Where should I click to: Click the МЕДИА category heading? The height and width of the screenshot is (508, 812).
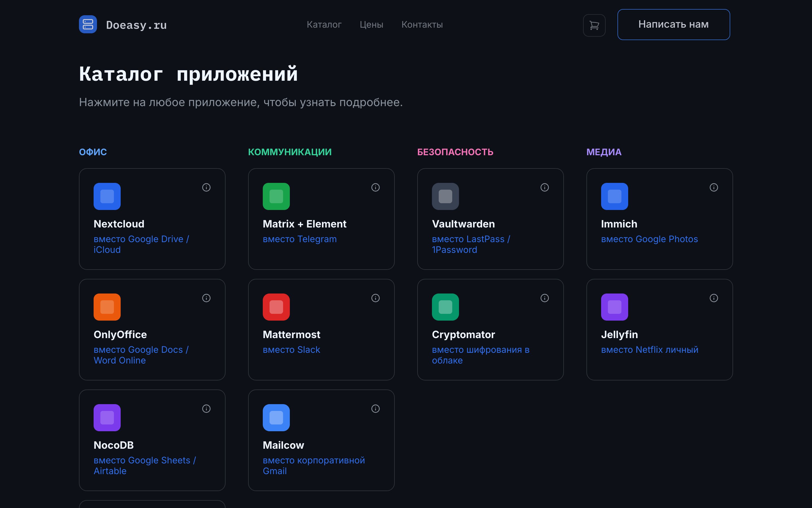[604, 152]
